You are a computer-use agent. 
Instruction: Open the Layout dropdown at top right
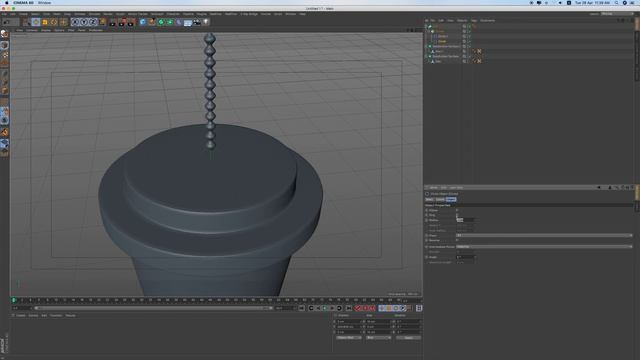point(616,14)
